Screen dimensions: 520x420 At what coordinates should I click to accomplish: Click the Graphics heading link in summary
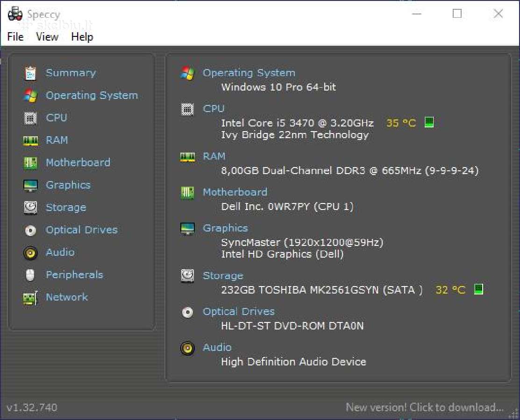point(226,228)
